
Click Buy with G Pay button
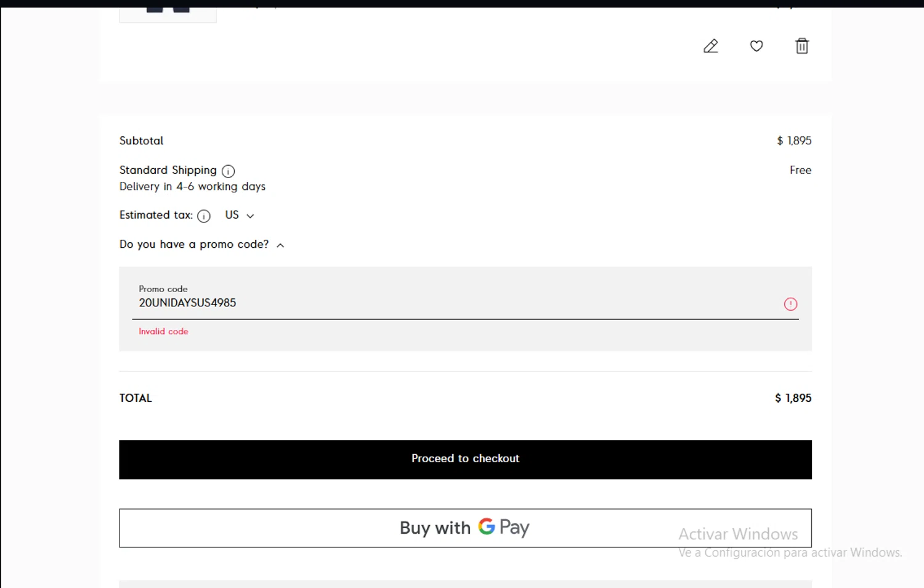click(465, 528)
